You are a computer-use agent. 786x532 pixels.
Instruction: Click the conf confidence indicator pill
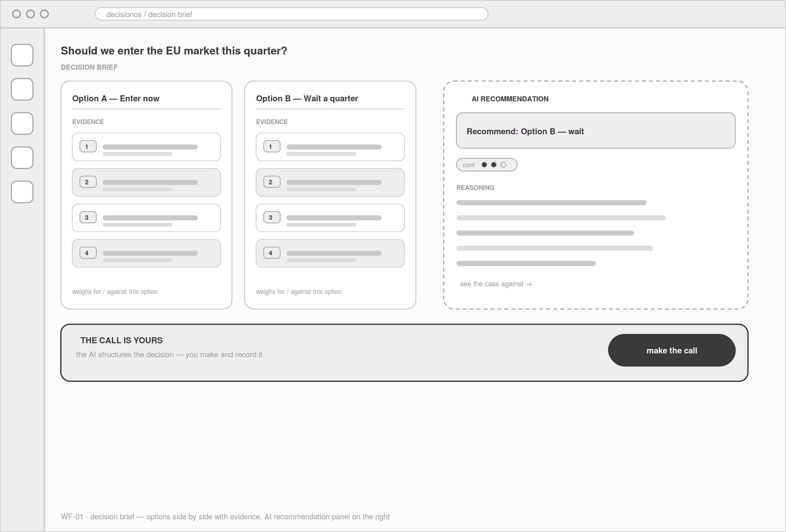(487, 165)
